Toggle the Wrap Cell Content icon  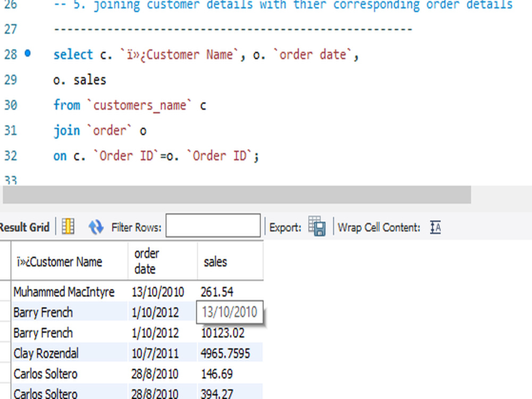coord(435,227)
